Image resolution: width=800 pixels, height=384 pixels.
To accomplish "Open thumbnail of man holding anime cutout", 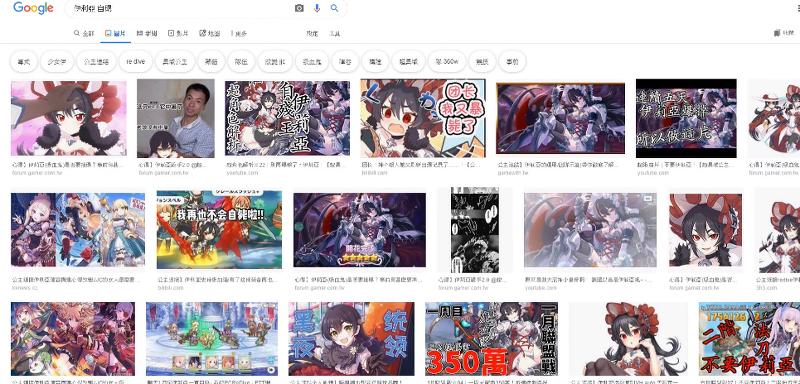I will click(x=176, y=118).
